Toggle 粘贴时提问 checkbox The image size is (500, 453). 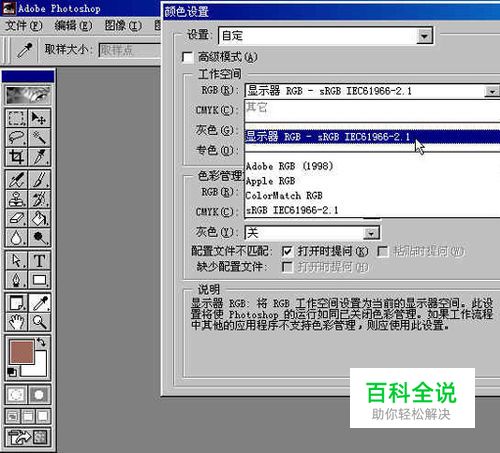coord(382,251)
